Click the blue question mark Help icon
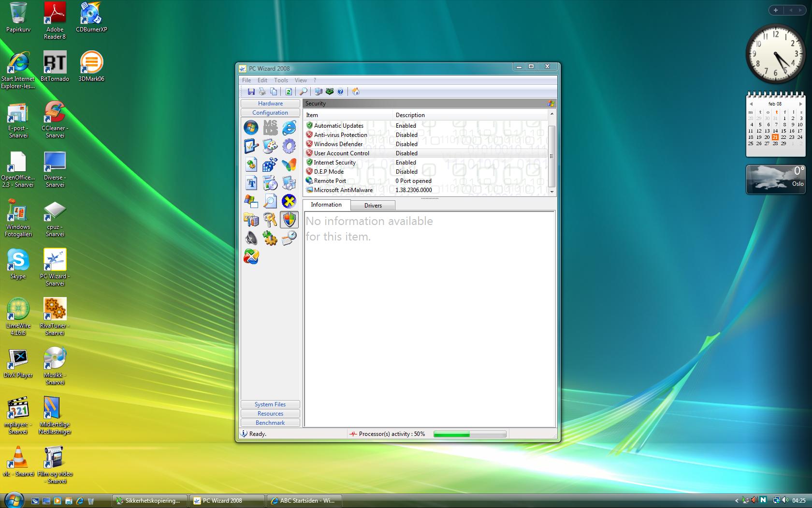Screen dimensions: 812x508 [x=340, y=91]
